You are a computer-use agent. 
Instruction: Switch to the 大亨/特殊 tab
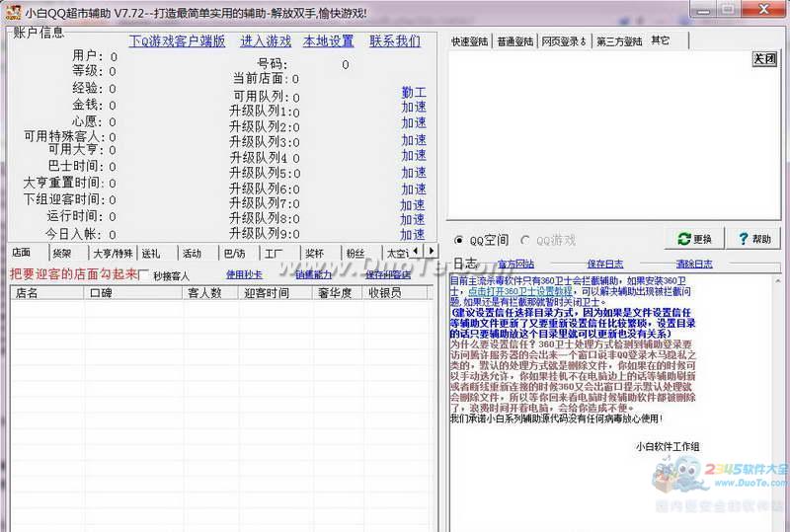pos(113,254)
